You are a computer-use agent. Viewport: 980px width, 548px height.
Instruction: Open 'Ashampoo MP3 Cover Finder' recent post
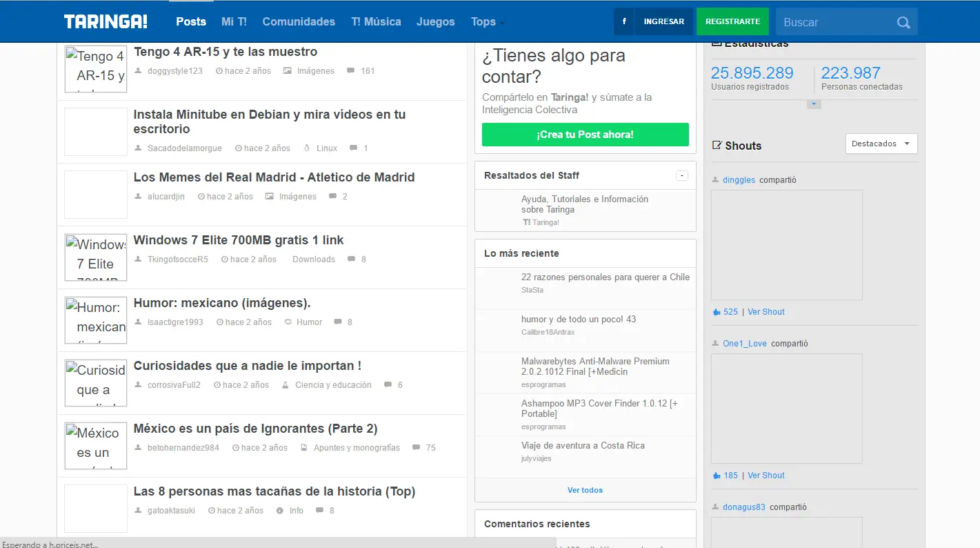coord(599,409)
